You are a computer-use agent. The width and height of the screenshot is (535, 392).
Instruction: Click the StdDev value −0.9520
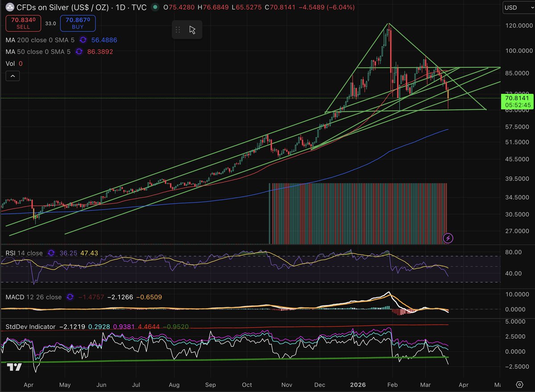pyautogui.click(x=175, y=327)
